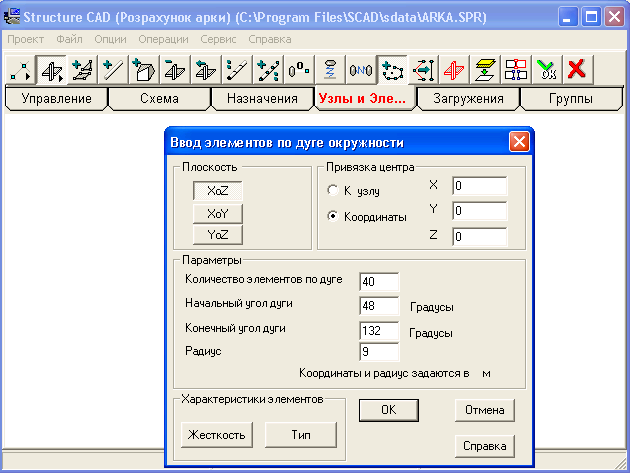Select the elements mode icon with crossed plates

51,70
